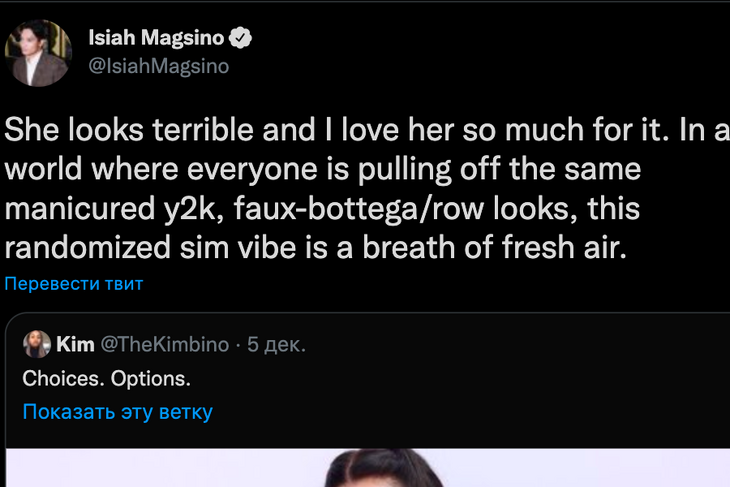730x487 pixels.
Task: Open the @IsiahMagsino handle link
Action: pos(158,66)
